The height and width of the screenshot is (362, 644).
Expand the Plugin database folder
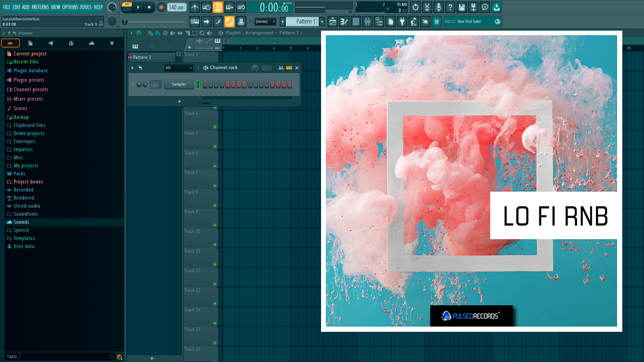tap(30, 71)
